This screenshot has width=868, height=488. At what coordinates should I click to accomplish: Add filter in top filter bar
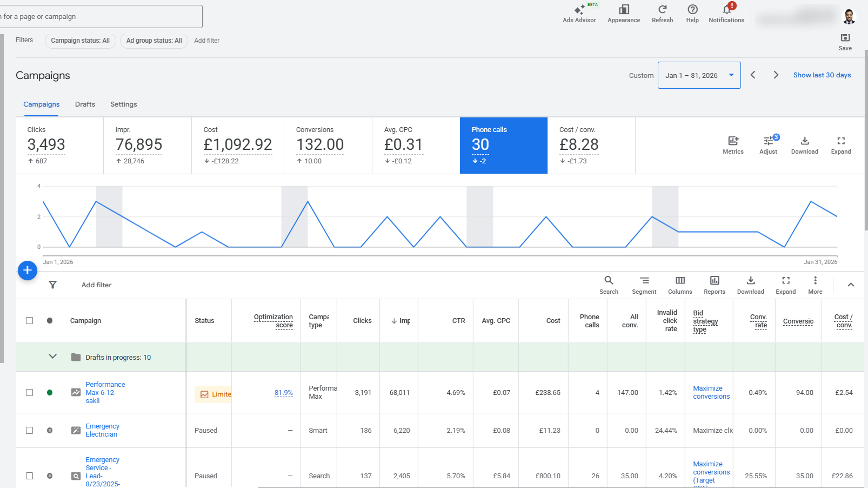[x=207, y=41]
